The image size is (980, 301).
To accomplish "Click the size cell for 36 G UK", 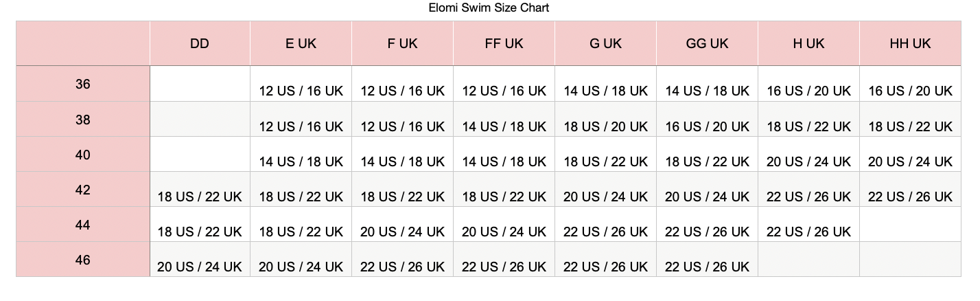I will point(605,91).
